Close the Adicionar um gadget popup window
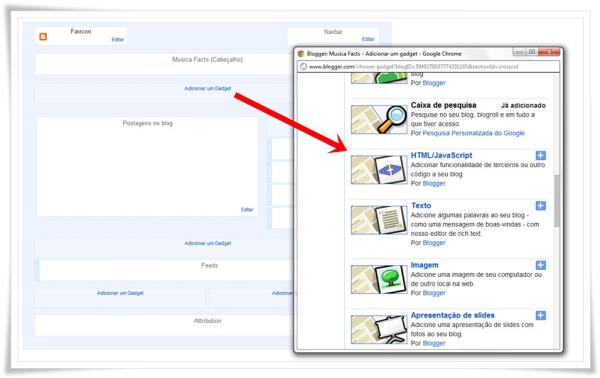This screenshot has height=378, width=600. point(549,52)
